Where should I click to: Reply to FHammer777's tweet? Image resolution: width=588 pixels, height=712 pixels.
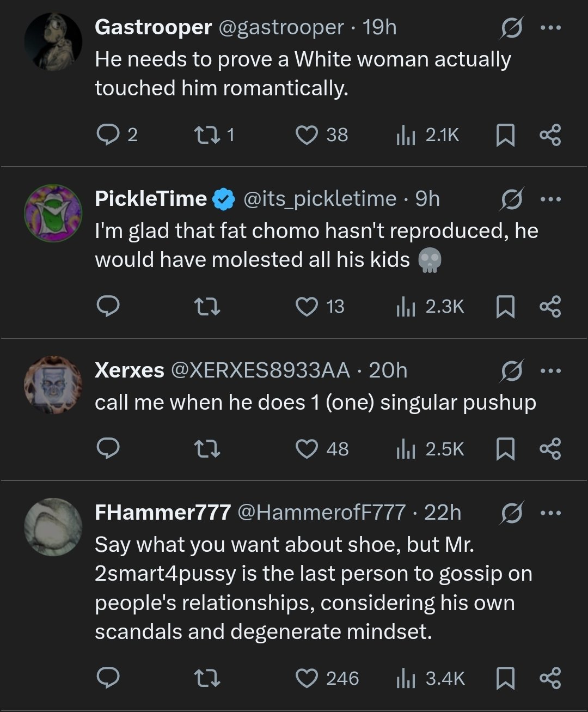(108, 678)
